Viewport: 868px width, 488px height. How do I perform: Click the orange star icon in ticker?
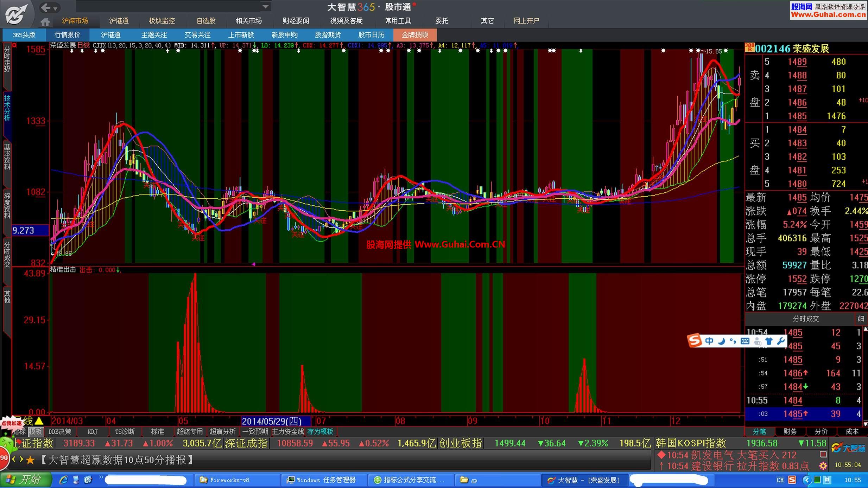(x=30, y=460)
